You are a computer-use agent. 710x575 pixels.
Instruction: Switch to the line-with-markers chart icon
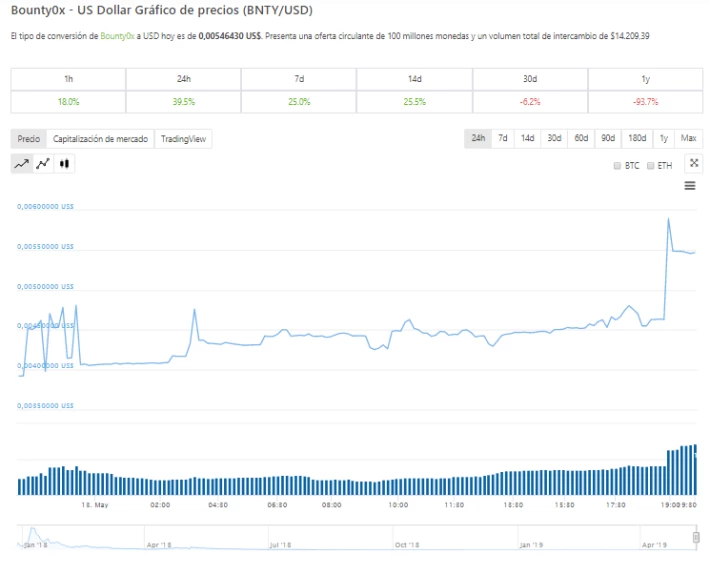tap(43, 164)
